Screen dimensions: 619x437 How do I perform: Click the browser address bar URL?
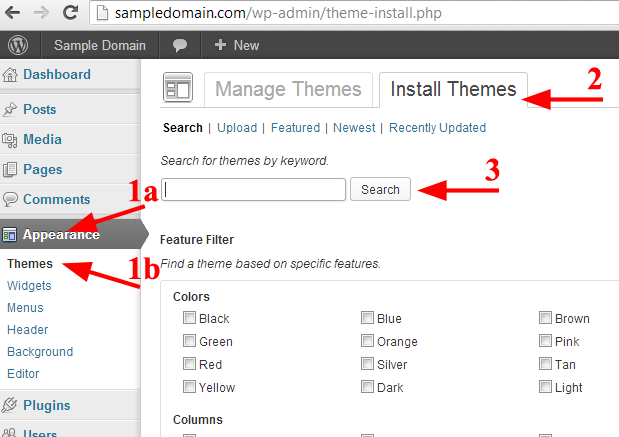pos(278,13)
